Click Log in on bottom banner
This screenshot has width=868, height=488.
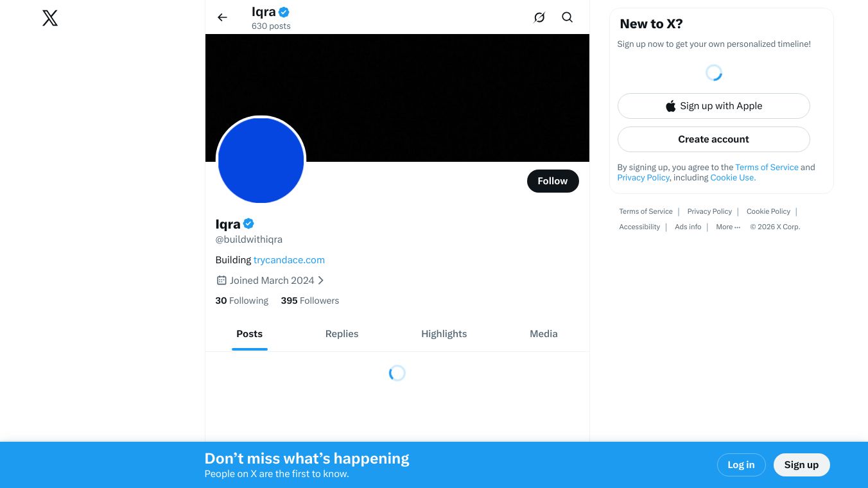740,465
